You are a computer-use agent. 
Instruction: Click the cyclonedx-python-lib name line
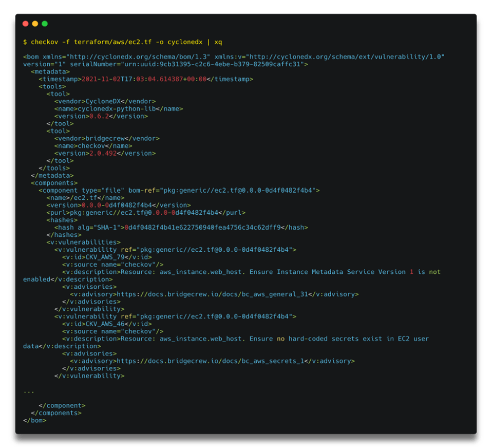coord(119,109)
